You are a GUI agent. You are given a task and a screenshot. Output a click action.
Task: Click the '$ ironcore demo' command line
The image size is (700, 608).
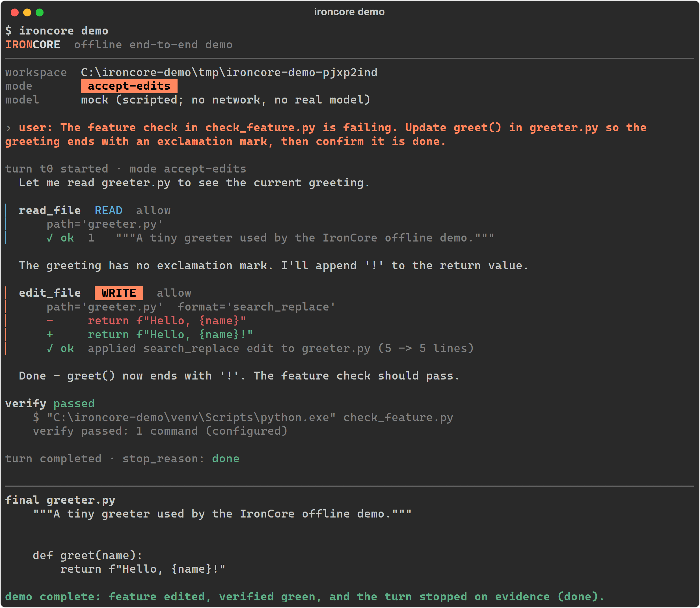(57, 31)
